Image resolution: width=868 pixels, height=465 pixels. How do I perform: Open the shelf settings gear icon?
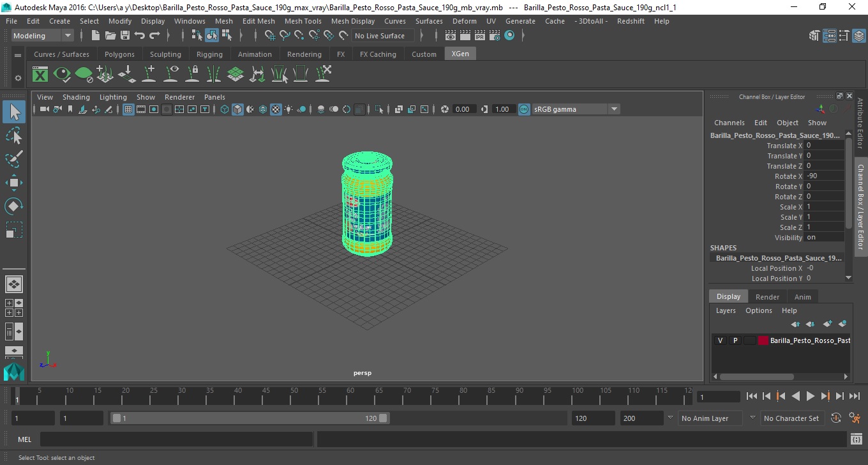click(18, 78)
